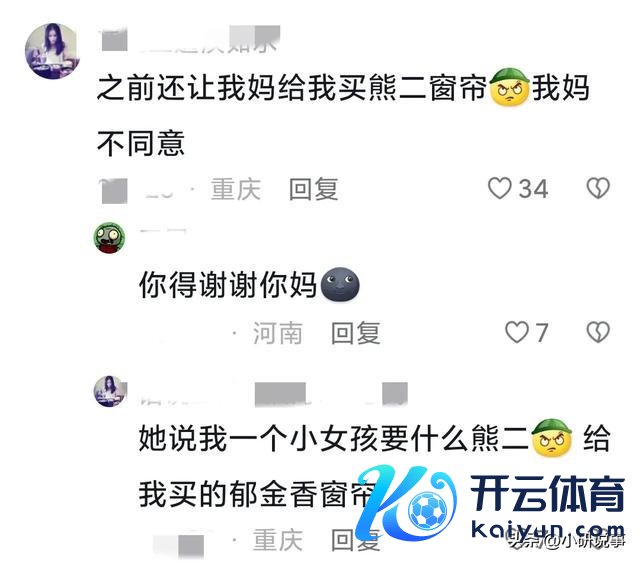
Task: Dislike the 熊二窗帘 comment with broken heart
Action: click(598, 189)
